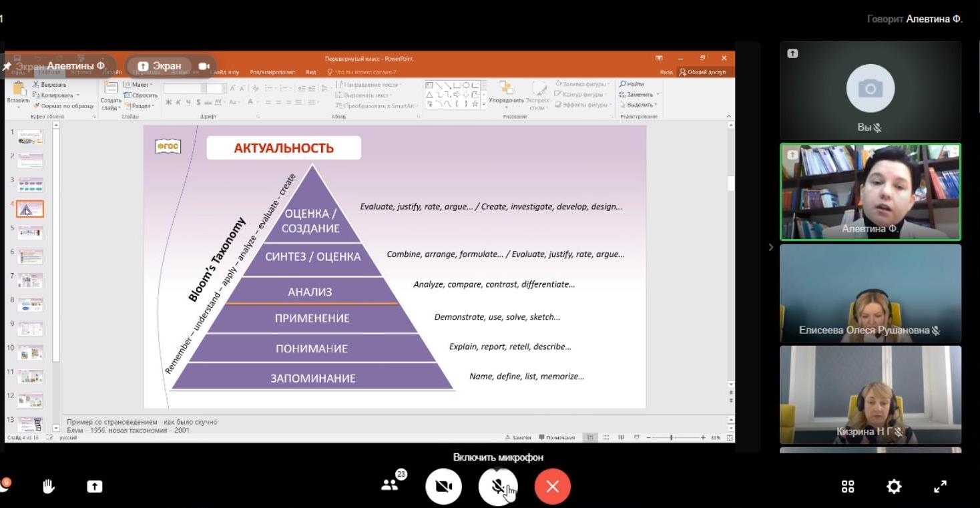Open chat with unread badge
This screenshot has height=508, width=980.
[4, 486]
